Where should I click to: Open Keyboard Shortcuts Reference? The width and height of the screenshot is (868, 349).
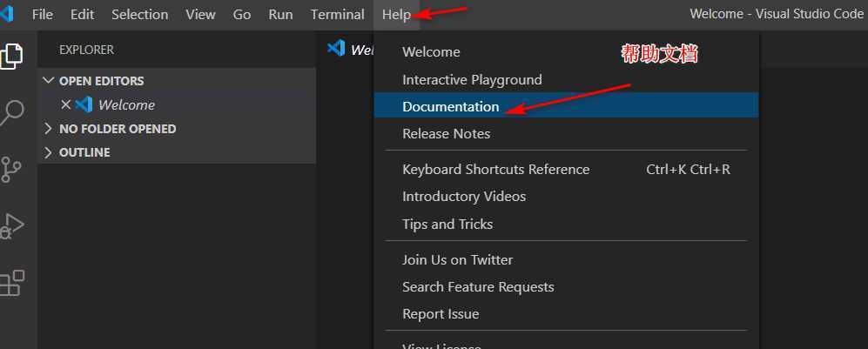pyautogui.click(x=566, y=169)
